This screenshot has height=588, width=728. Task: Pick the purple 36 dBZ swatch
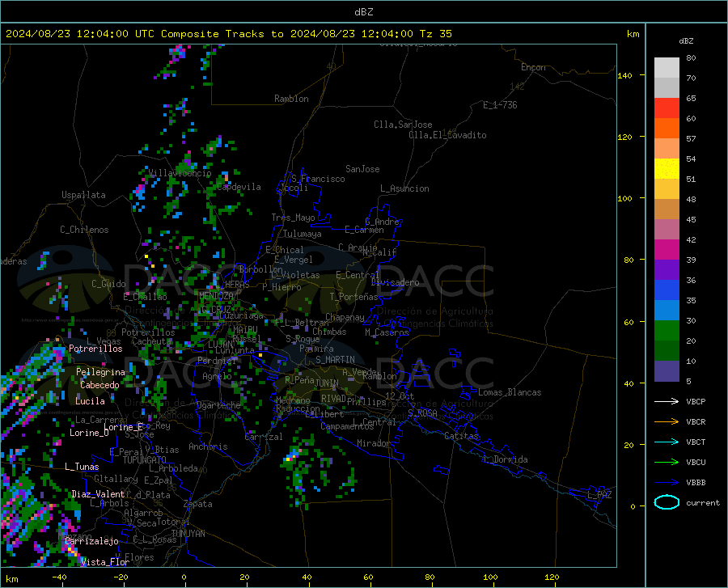pyautogui.click(x=667, y=270)
